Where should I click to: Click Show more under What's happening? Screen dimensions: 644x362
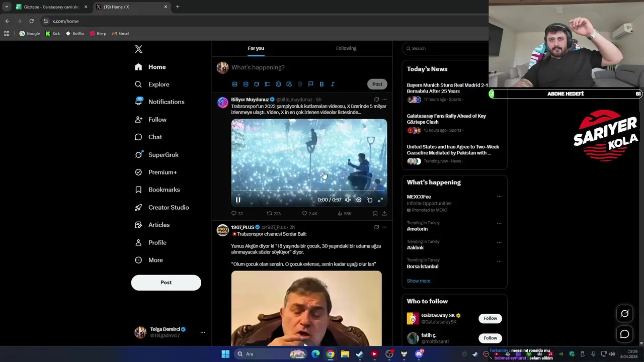(419, 281)
